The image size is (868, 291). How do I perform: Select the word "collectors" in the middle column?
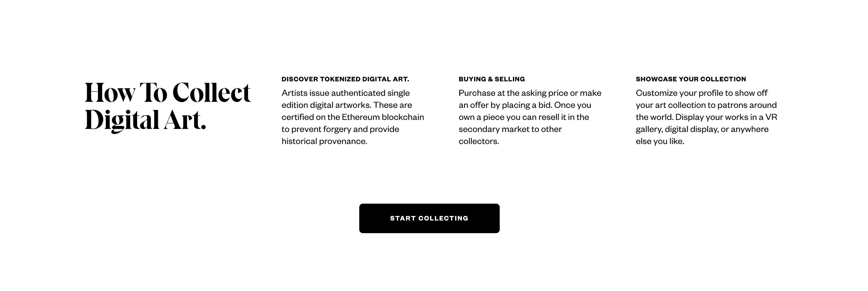click(x=478, y=141)
